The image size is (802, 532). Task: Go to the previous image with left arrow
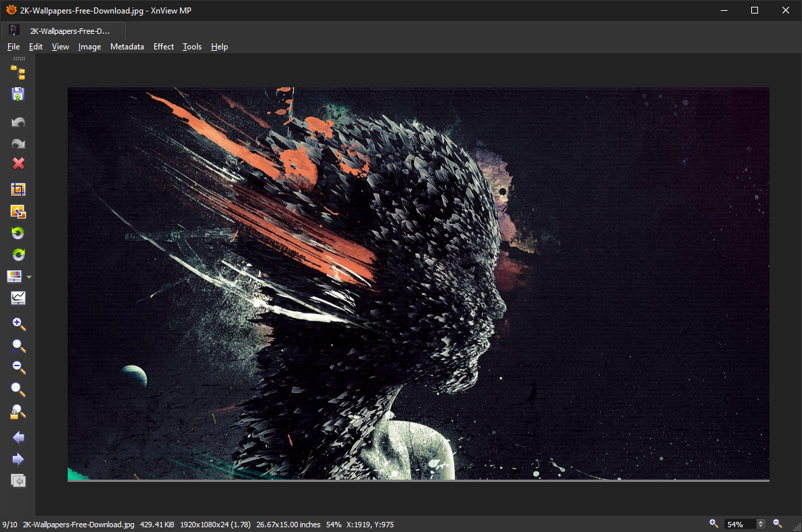tap(18, 437)
